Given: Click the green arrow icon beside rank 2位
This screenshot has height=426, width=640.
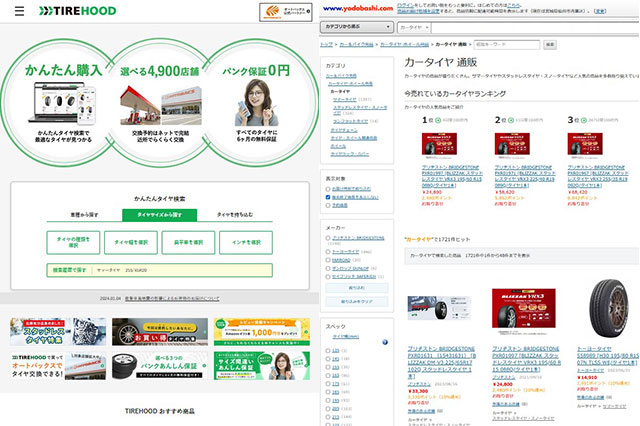Looking at the screenshot, I should point(511,120).
